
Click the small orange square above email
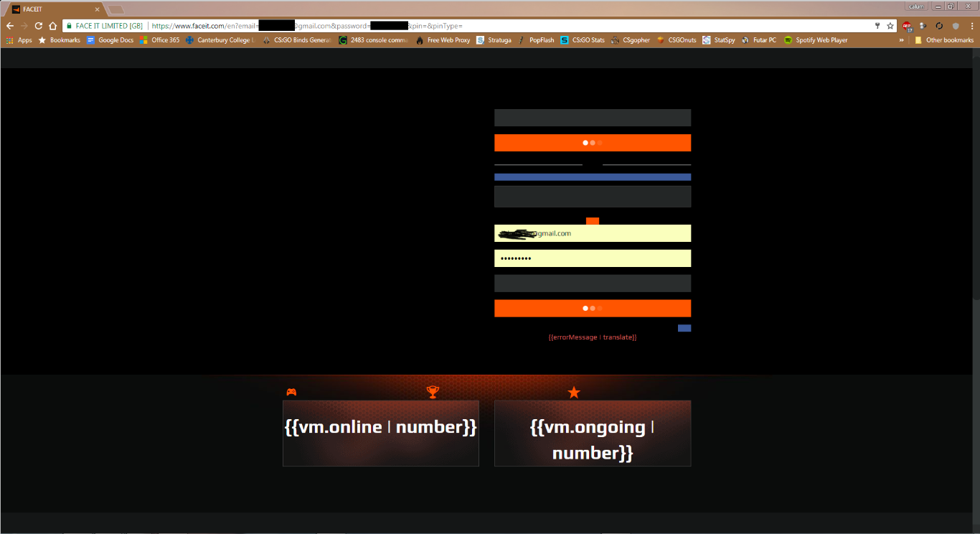coord(593,221)
